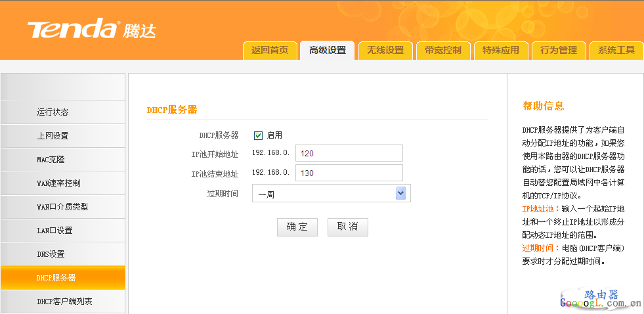Open the 过期时间 dropdown arrow
The width and height of the screenshot is (644, 314).
coord(401,193)
